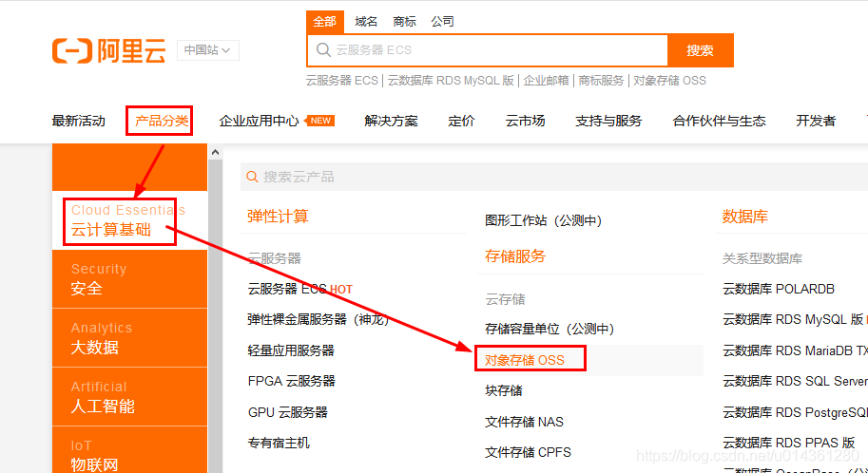Click the 企业邮箱 hot search link
Viewport: 868px width, 473px height.
(x=546, y=81)
